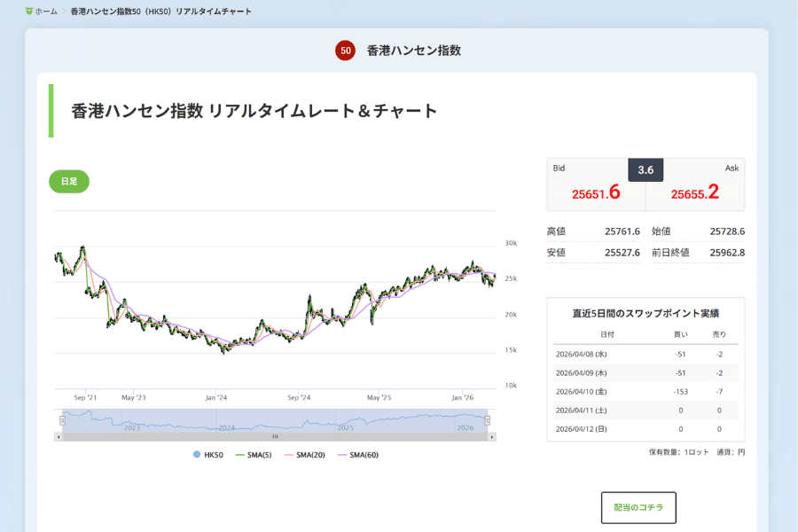Select the green SMA(5) legend marker
The width and height of the screenshot is (798, 532).
[239, 453]
